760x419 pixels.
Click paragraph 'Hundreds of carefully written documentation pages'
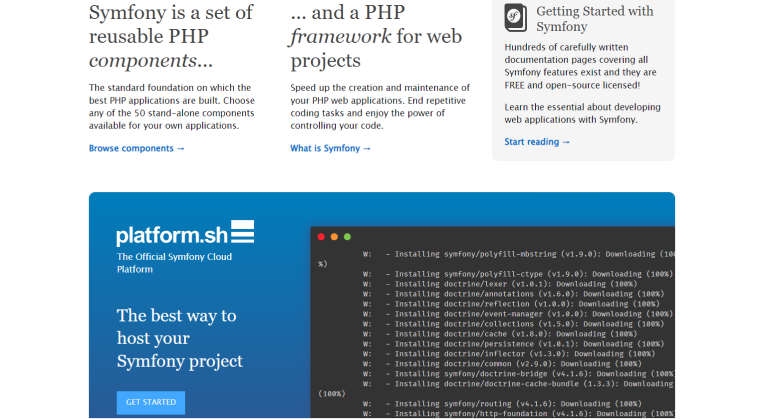coord(581,66)
